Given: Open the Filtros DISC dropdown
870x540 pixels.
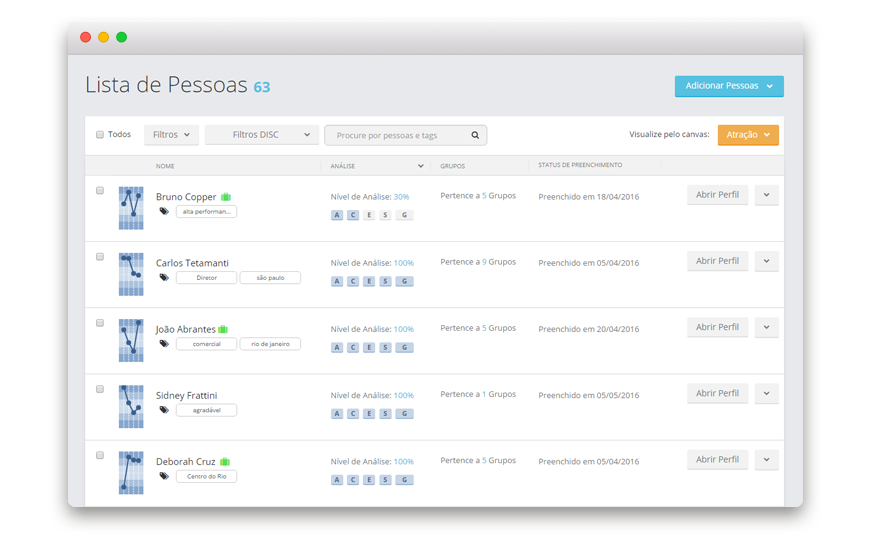Looking at the screenshot, I should click(262, 135).
